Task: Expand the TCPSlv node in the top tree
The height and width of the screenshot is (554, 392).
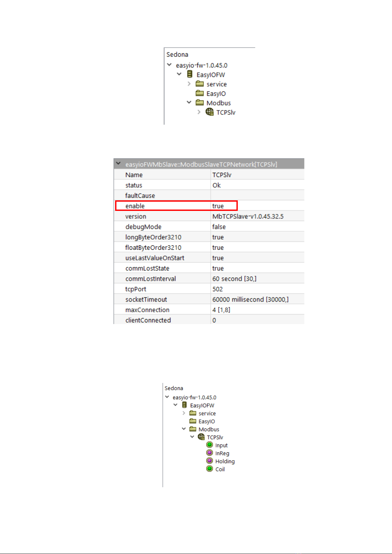Action: click(199, 112)
